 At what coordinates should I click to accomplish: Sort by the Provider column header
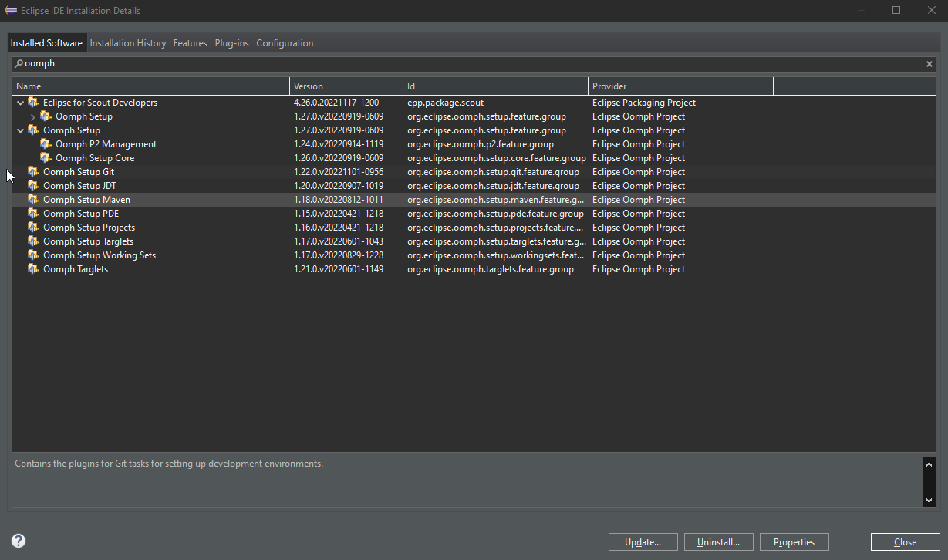click(x=681, y=86)
